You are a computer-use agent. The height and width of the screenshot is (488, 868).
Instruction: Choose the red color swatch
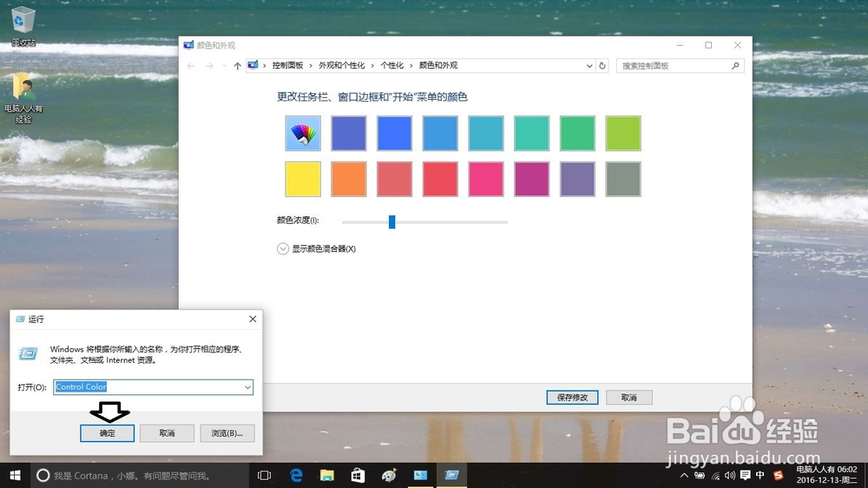(x=440, y=179)
